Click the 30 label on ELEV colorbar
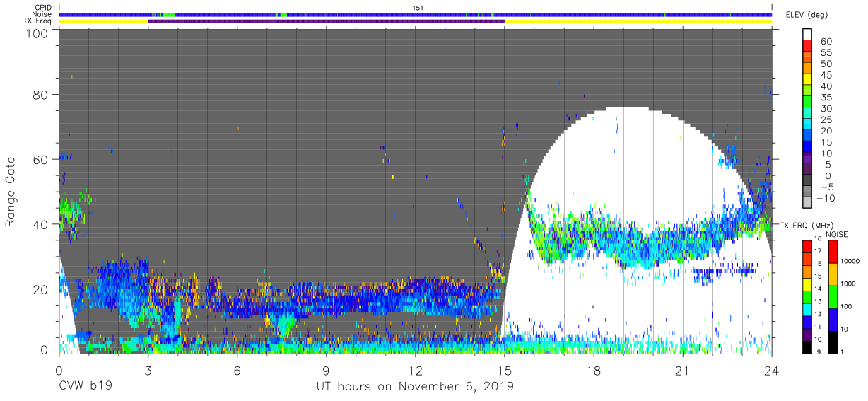868x401 pixels. (826, 108)
